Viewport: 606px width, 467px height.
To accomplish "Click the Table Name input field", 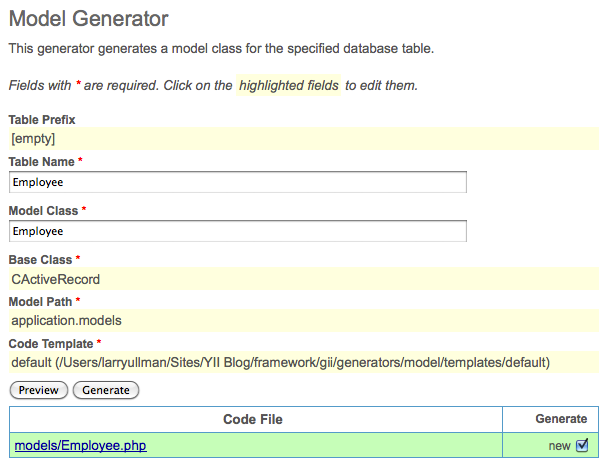I will (238, 182).
